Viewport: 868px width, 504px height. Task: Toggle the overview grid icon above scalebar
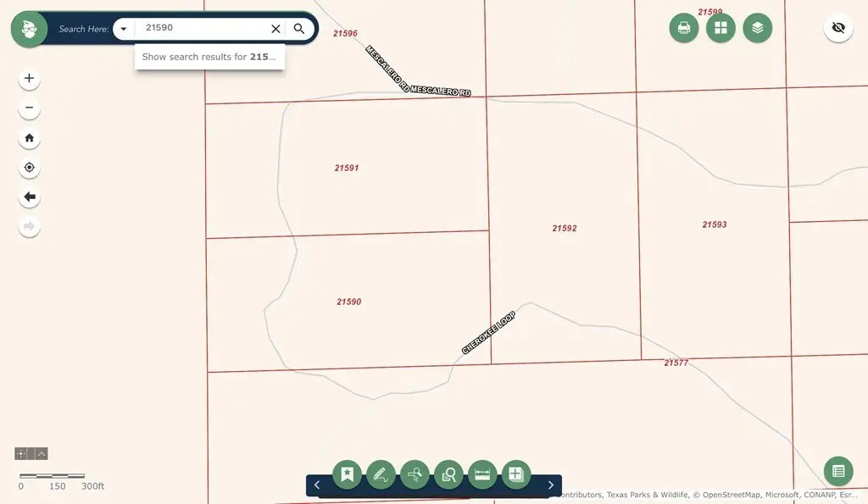(x=21, y=454)
